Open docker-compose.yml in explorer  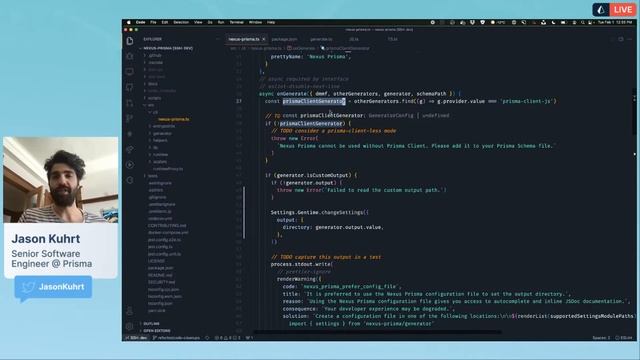pos(168,233)
